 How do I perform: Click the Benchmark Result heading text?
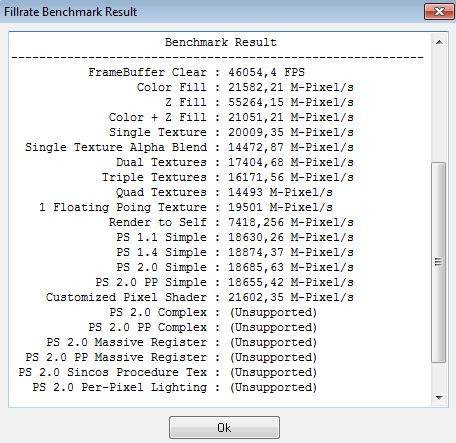tap(221, 42)
